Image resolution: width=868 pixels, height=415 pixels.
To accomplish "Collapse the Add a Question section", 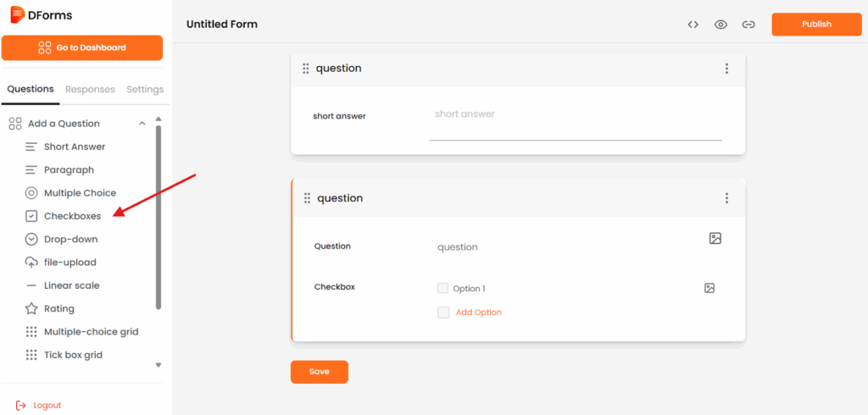I will click(x=142, y=124).
